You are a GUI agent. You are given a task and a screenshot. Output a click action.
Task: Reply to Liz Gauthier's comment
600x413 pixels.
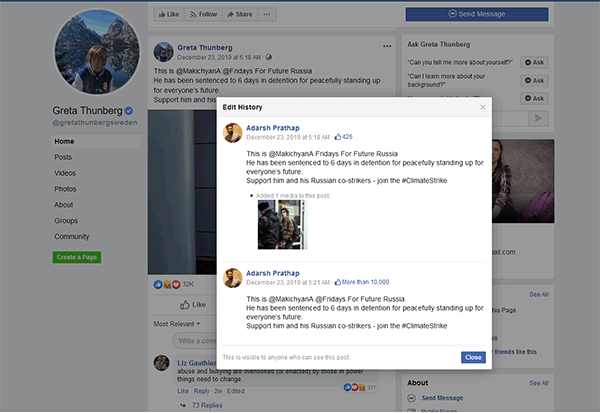coord(201,391)
